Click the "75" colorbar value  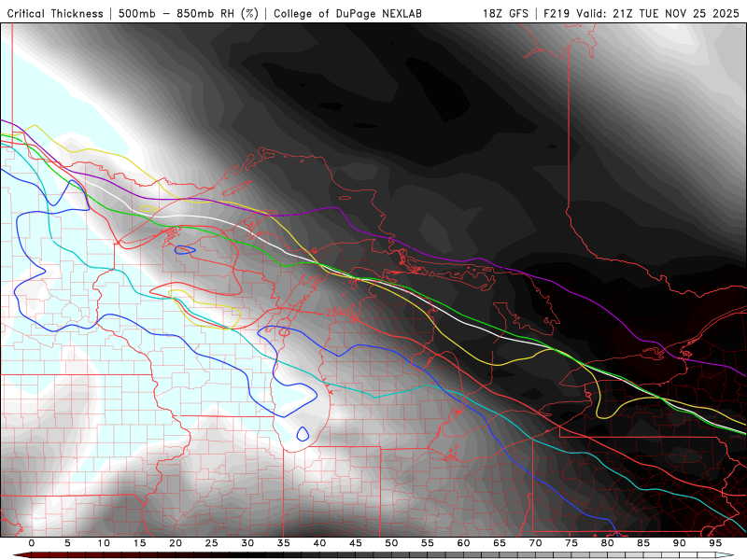[571, 543]
